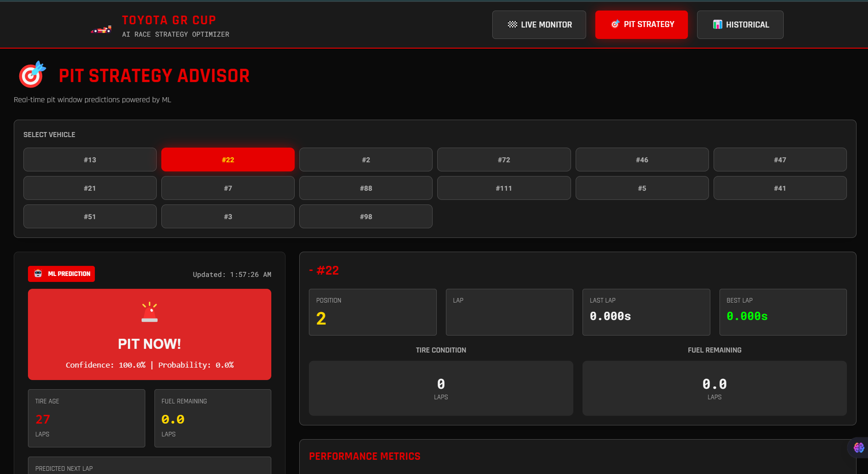868x474 pixels.
Task: Select vehicle #21
Action: (x=90, y=188)
